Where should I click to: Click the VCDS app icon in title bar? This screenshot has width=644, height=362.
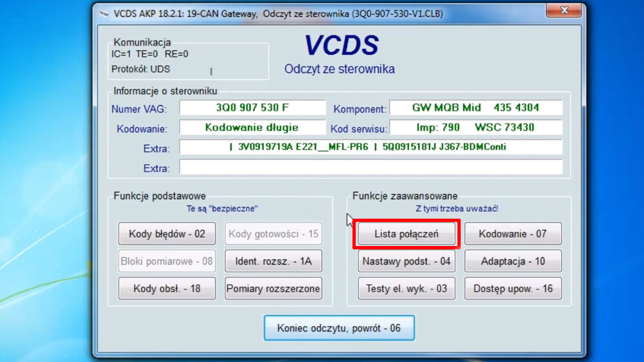104,13
